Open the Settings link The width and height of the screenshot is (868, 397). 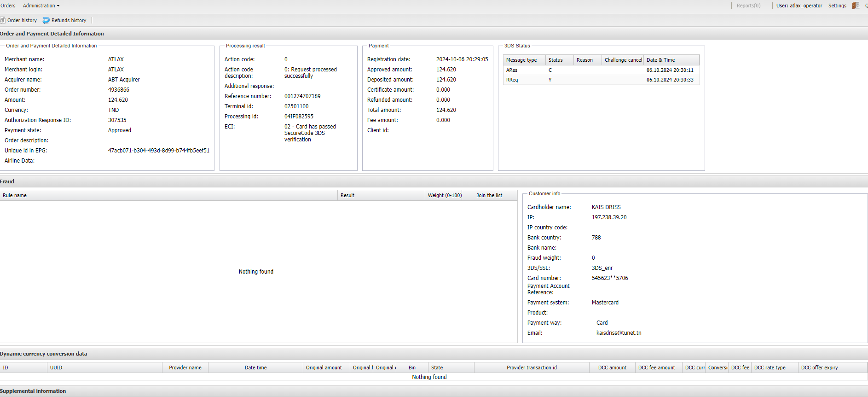click(x=837, y=6)
